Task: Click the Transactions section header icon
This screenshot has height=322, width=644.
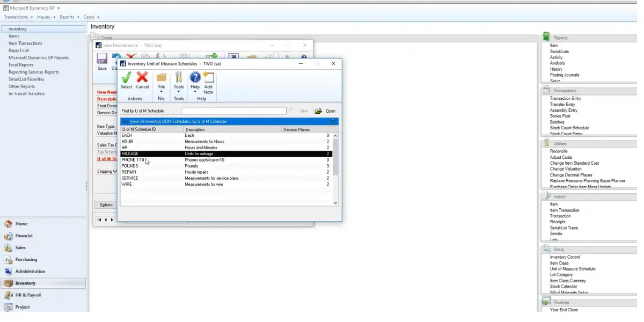Action: point(546,90)
